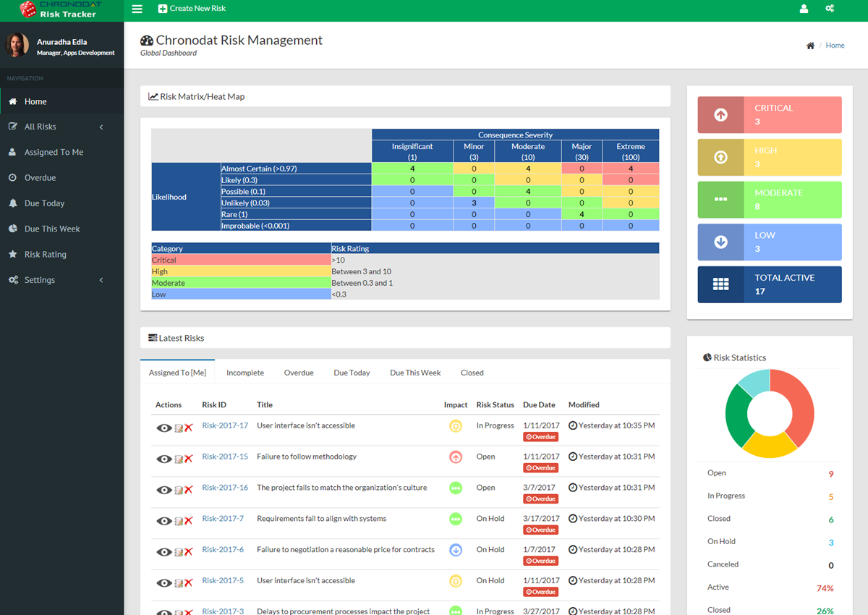Edit Risk-2017-7 with its notepad icon

[x=179, y=522]
